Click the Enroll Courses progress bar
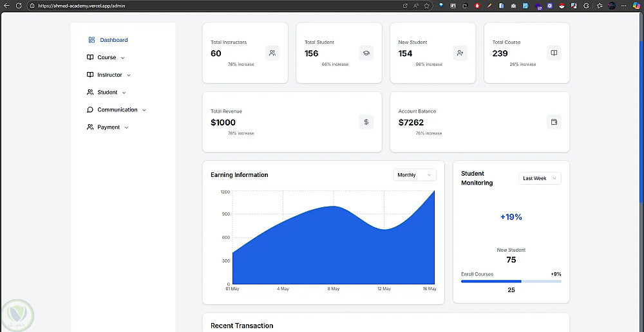The height and width of the screenshot is (332, 644). pyautogui.click(x=511, y=281)
